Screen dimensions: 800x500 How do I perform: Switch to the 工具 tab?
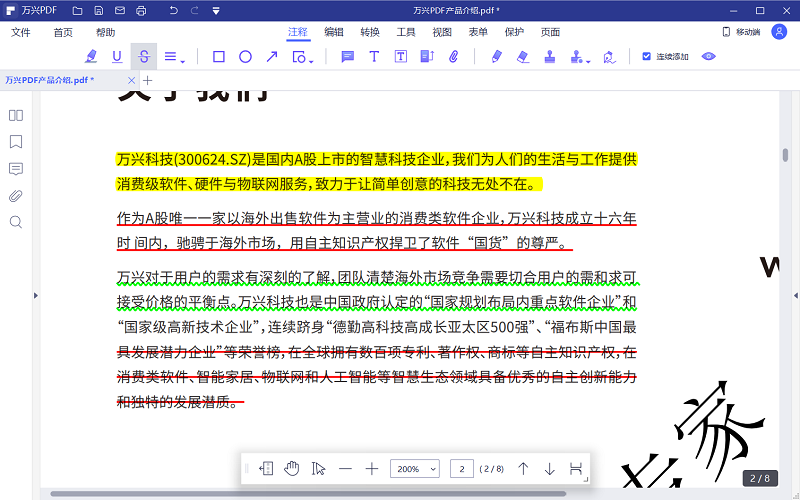pos(406,32)
